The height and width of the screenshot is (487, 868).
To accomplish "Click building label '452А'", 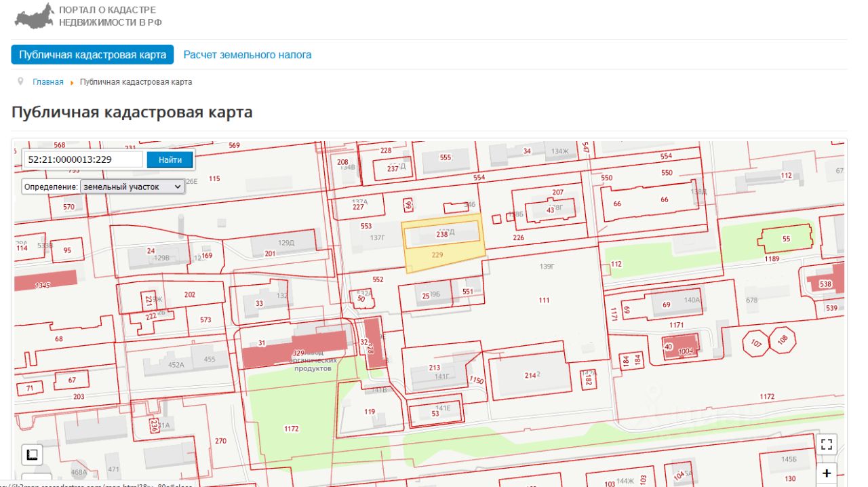I will click(x=176, y=365).
